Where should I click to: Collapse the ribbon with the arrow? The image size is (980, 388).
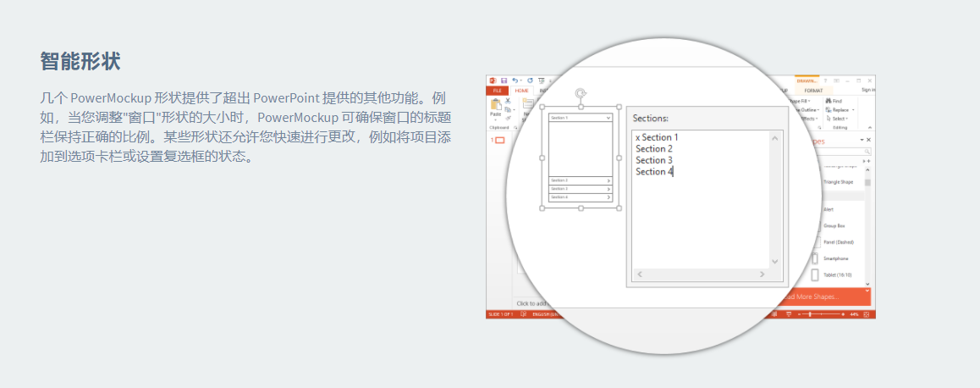tap(870, 127)
